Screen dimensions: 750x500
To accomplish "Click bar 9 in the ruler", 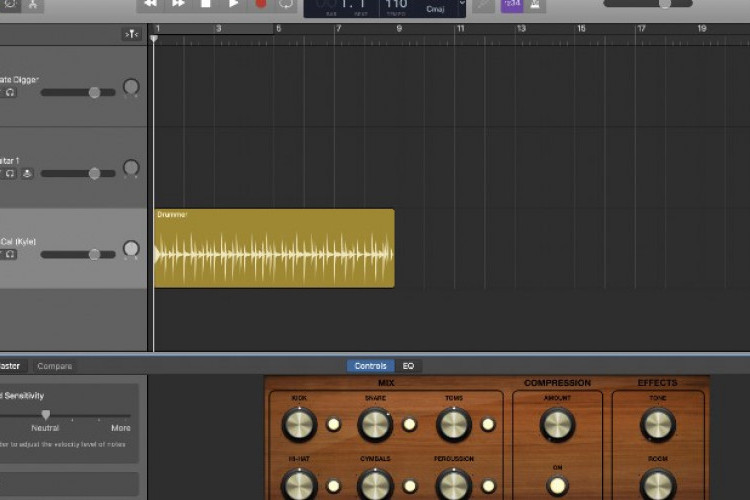I will click(399, 29).
